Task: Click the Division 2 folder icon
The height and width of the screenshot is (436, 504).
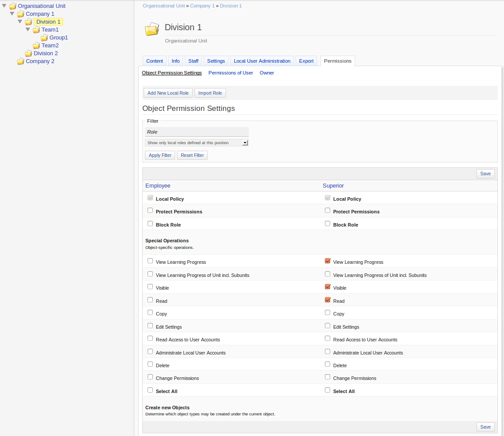Action: (28, 53)
